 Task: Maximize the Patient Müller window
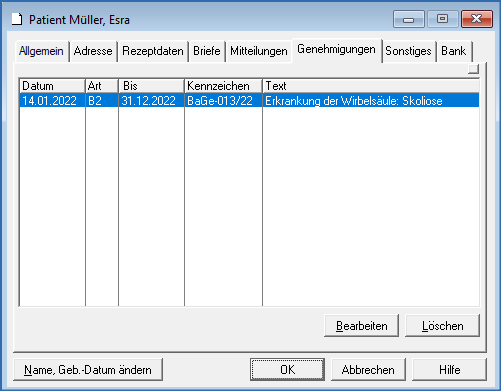coord(442,19)
